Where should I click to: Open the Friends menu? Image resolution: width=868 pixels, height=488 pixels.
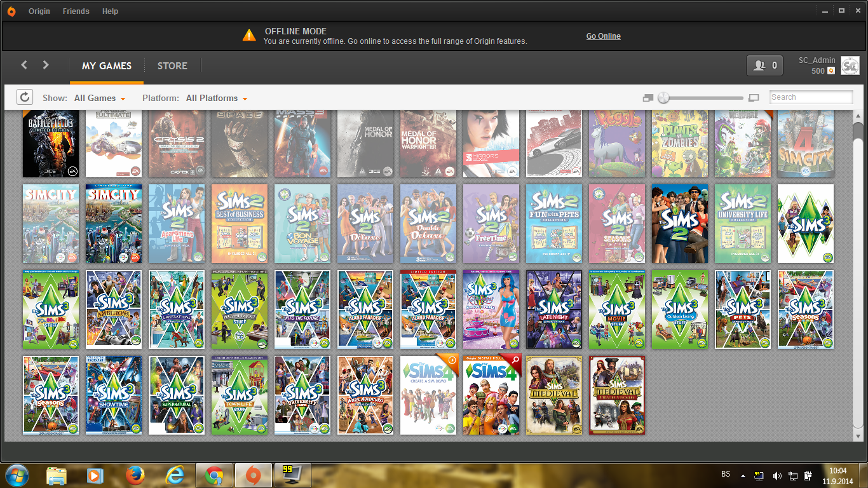pos(76,11)
